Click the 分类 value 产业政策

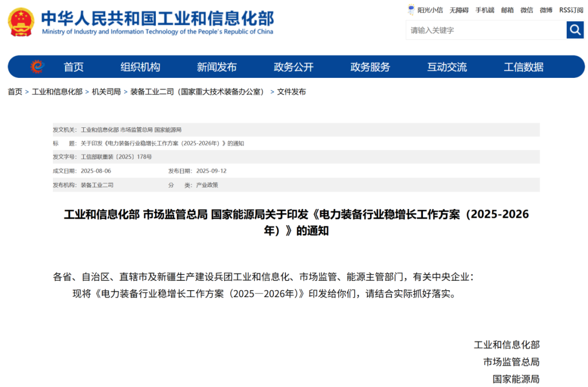pyautogui.click(x=207, y=185)
